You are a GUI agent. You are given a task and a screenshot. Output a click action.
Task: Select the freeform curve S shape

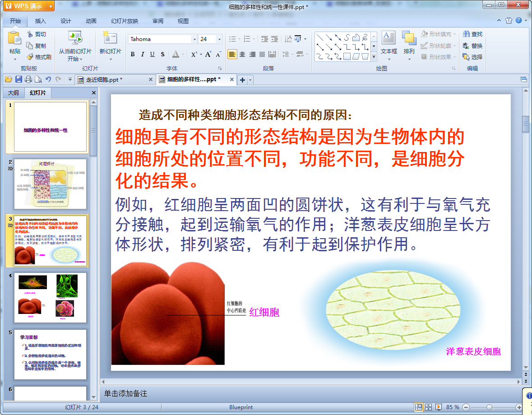347,37
